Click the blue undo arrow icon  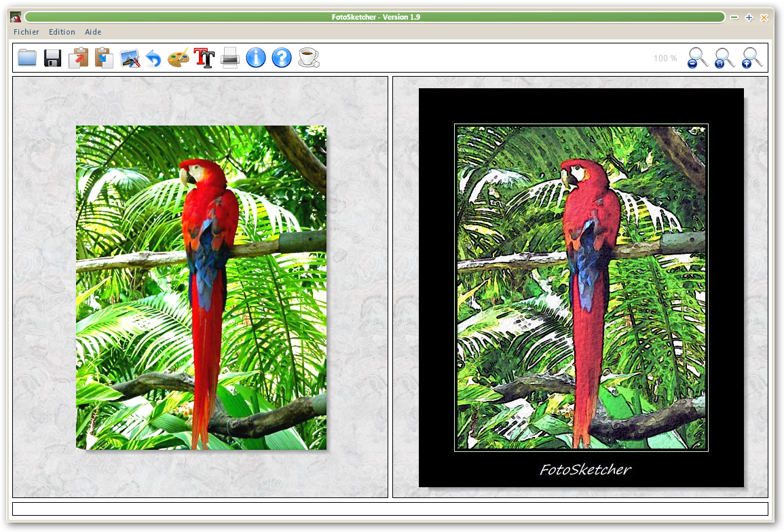pyautogui.click(x=154, y=58)
